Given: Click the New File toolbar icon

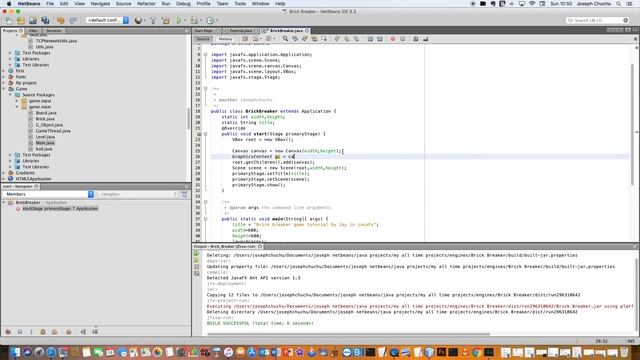Looking at the screenshot, I should 9,20.
